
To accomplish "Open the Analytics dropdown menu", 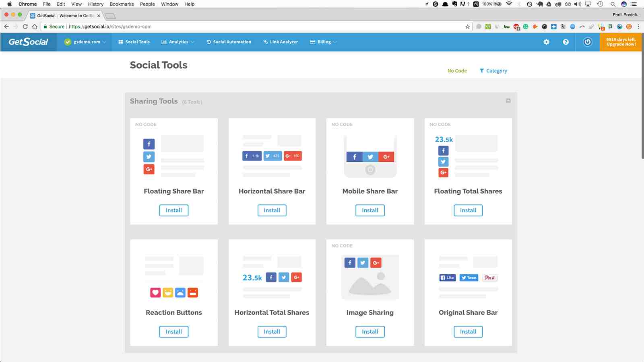I will pyautogui.click(x=178, y=42).
